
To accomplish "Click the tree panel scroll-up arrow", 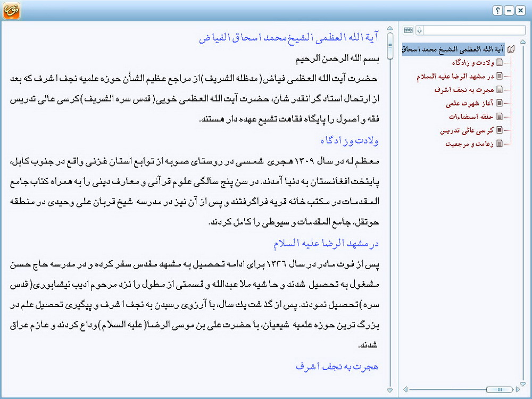I will pos(523,41).
